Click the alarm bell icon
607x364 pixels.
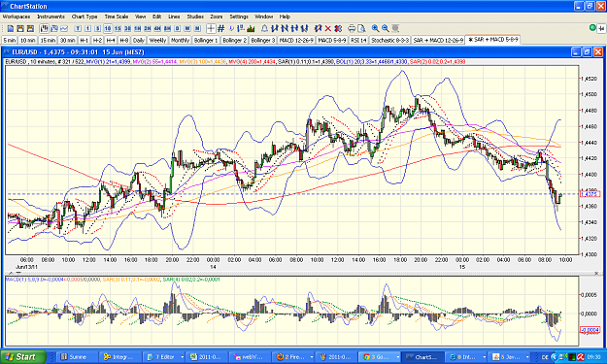coord(264,28)
